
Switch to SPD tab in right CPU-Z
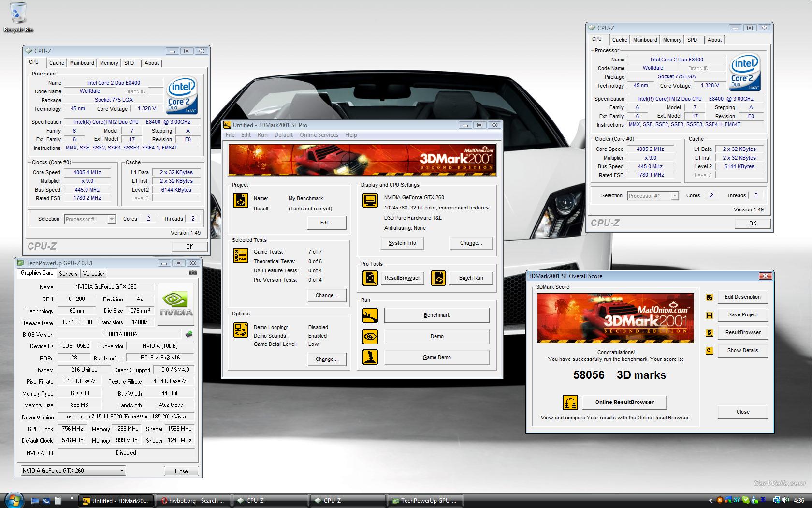tap(692, 40)
